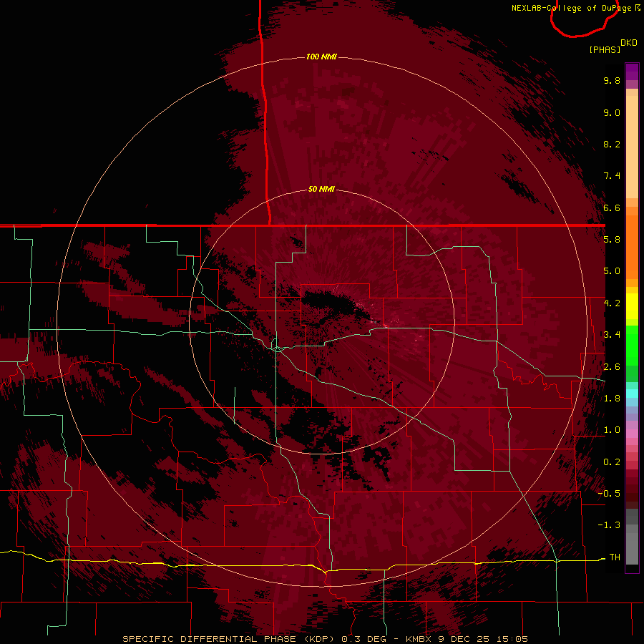
Task: Select the purple swatch at the top of the color scale
Action: point(632,72)
